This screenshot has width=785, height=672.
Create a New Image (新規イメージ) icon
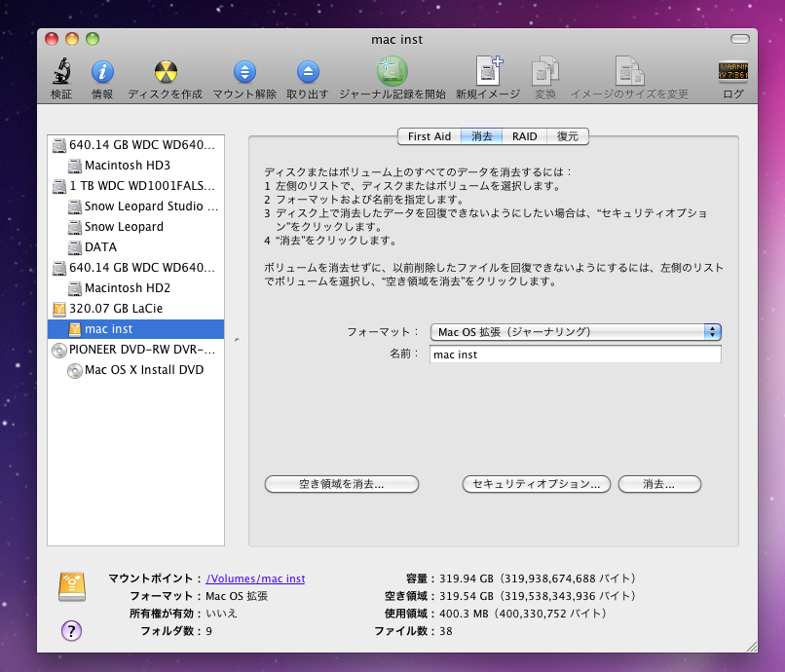click(488, 71)
